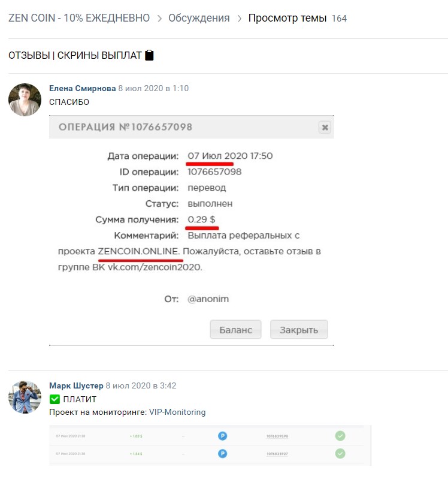Click the Баланс button

pyautogui.click(x=235, y=330)
